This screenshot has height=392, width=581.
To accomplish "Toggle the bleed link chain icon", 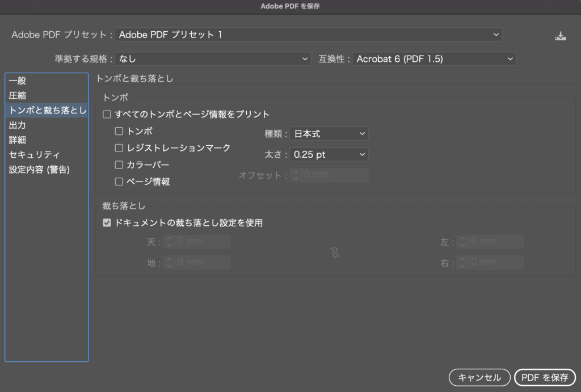I will tap(335, 252).
